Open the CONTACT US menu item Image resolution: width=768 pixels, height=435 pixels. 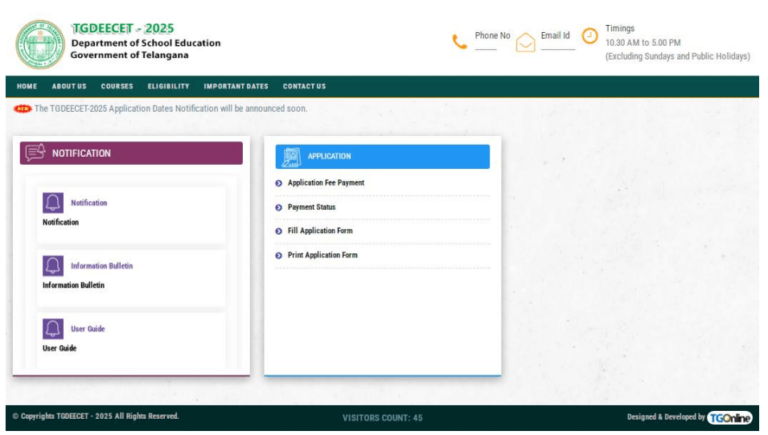(x=304, y=86)
